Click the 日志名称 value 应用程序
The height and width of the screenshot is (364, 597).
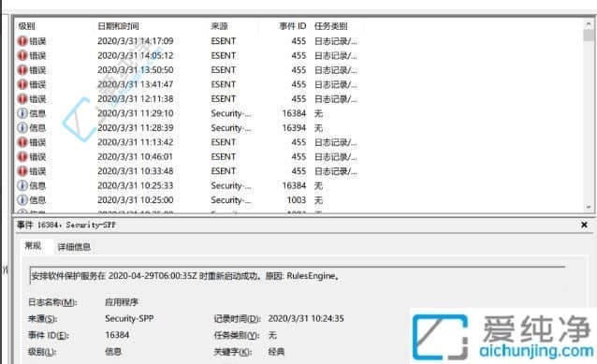tap(122, 302)
